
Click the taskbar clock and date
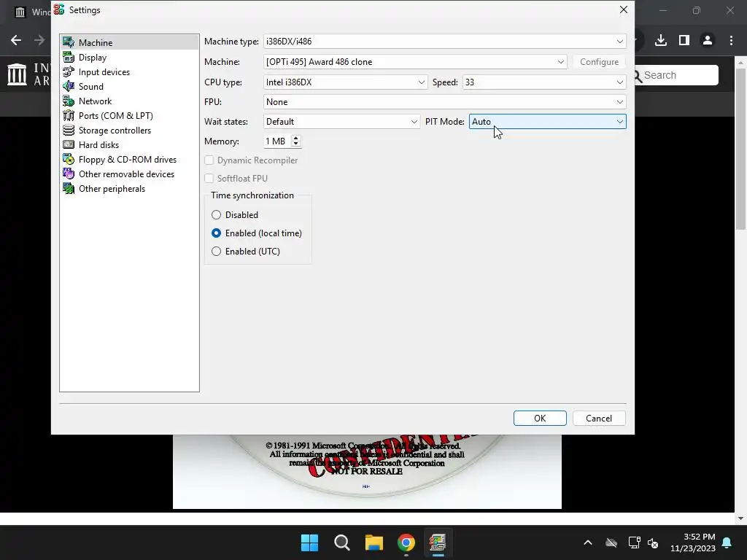click(x=693, y=542)
